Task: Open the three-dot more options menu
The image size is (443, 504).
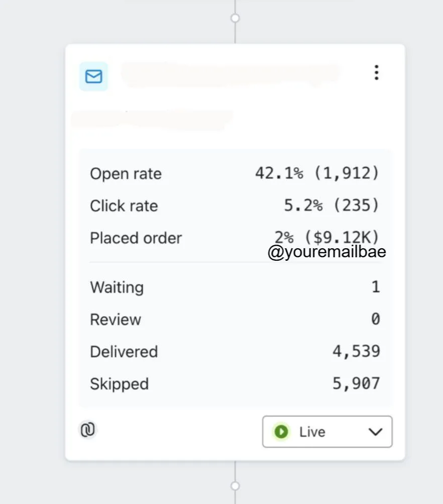Action: point(377,72)
